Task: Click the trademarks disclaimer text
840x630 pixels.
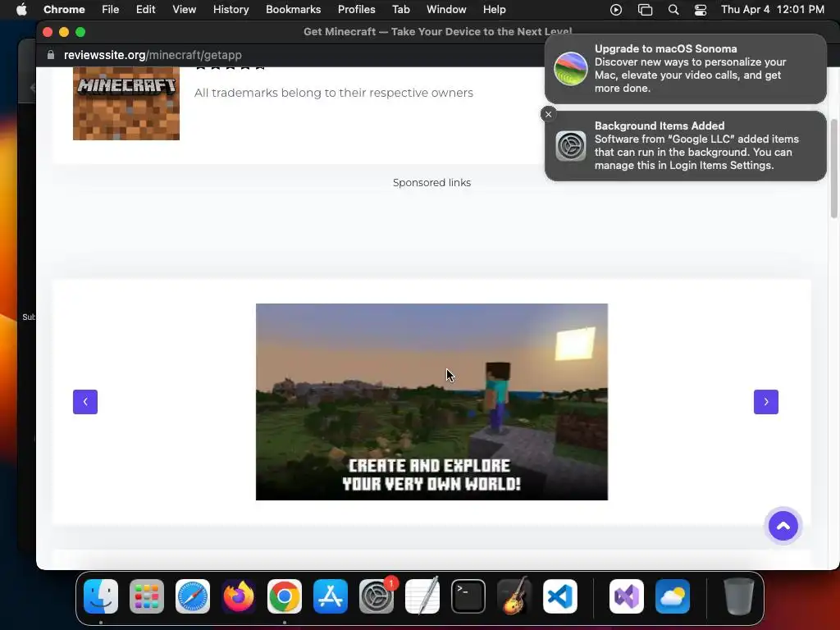Action: (334, 93)
